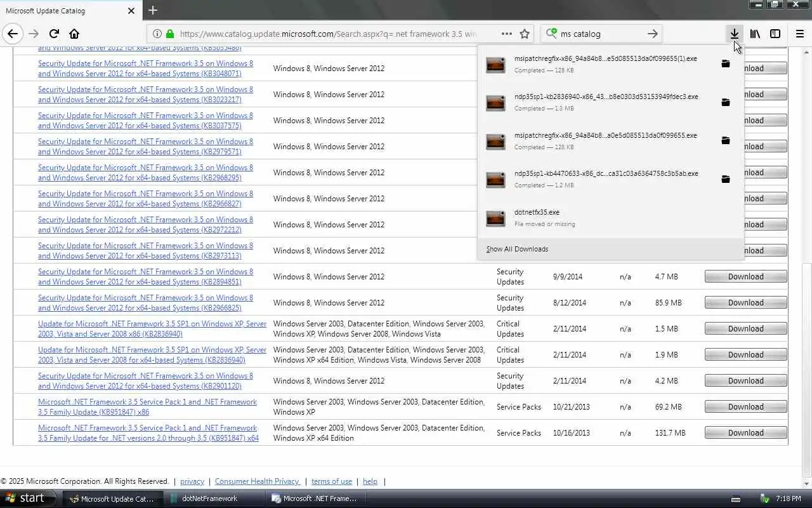Go back to the previous page
812x508 pixels.
click(13, 34)
